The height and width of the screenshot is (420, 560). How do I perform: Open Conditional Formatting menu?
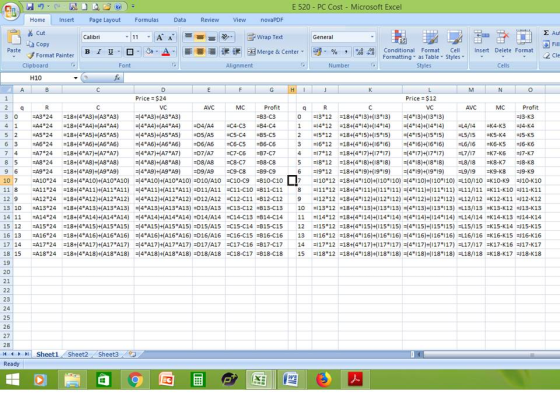click(399, 45)
